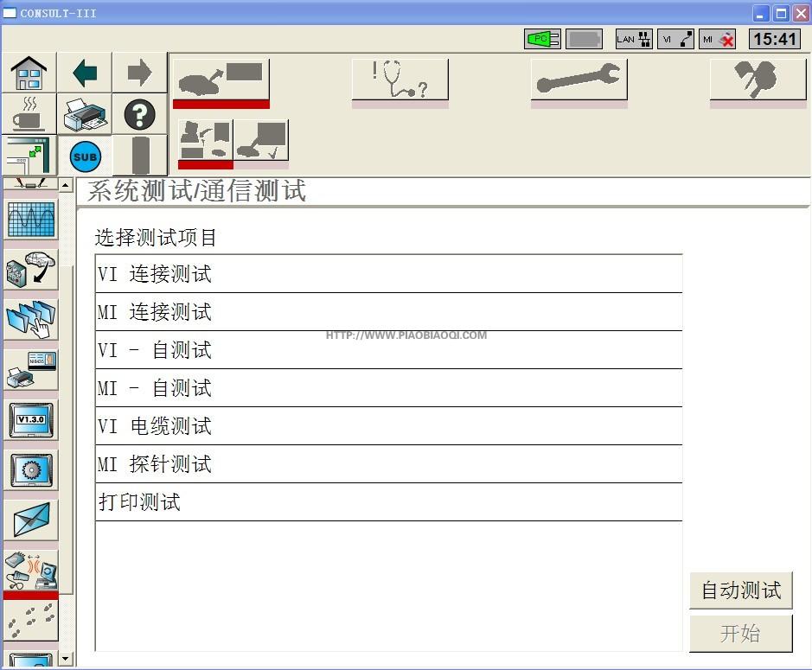
Task: Open the stethoscope diagnosis icon
Action: pos(400,80)
